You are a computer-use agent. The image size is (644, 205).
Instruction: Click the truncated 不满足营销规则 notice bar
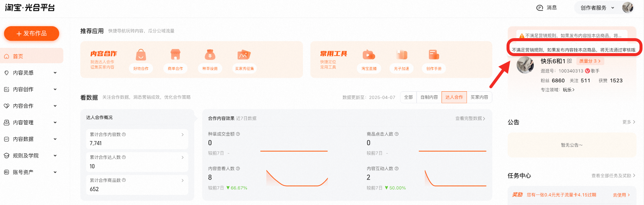572,36
